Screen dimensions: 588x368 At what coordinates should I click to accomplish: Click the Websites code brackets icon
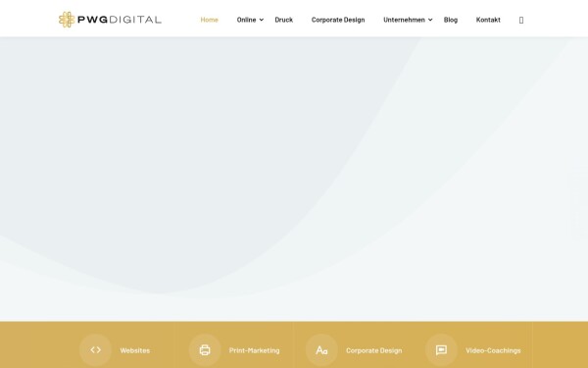(x=95, y=350)
